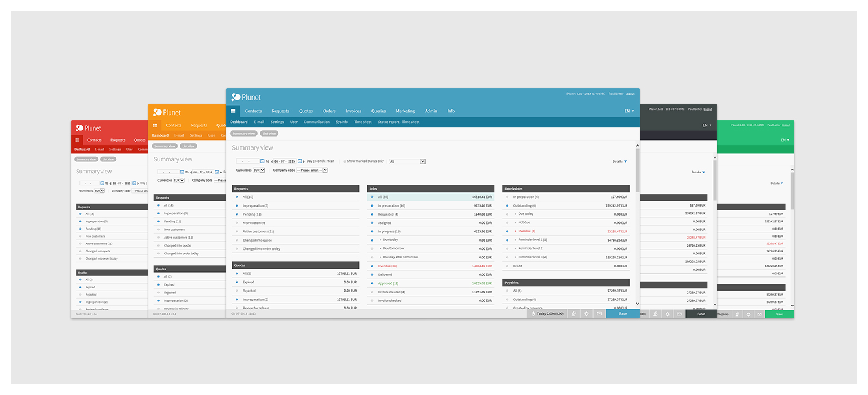Switch to the Time sheet tab
Image resolution: width=868 pixels, height=395 pixels.
[362, 122]
